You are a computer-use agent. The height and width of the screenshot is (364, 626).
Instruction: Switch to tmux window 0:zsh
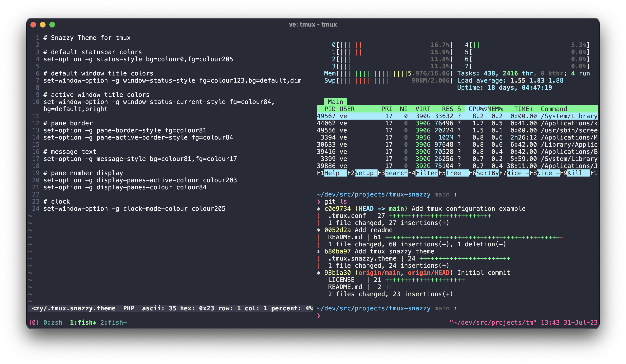click(x=53, y=322)
